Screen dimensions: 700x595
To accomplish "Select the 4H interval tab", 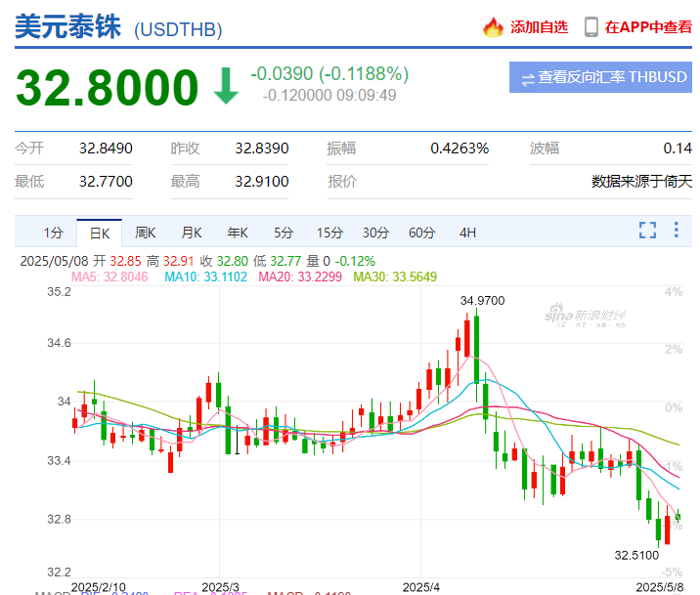I will click(x=467, y=233).
